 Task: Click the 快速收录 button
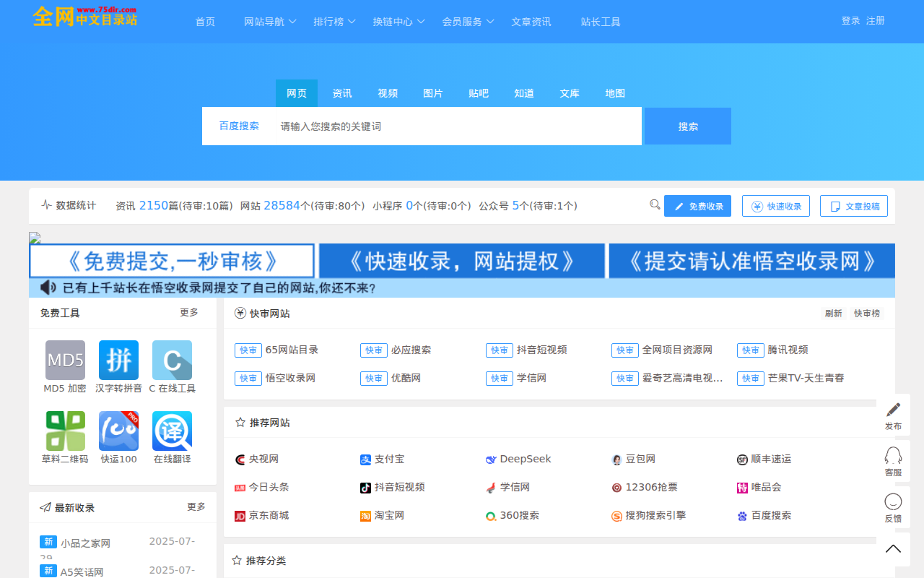776,206
